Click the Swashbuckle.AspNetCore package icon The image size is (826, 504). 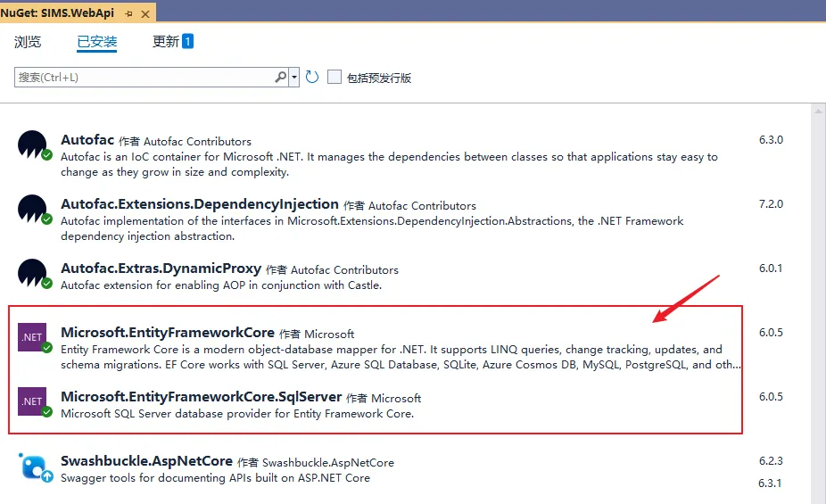pyautogui.click(x=34, y=467)
